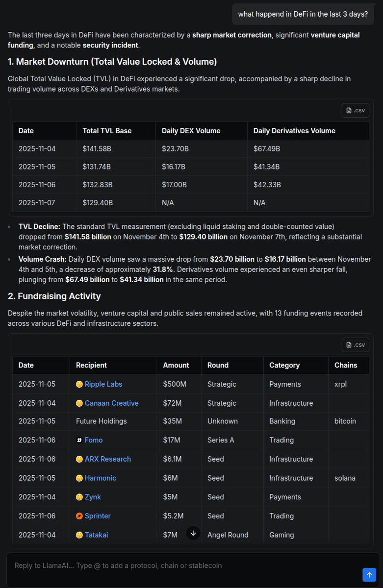This screenshot has width=383, height=588.
Task: Click the Fomo logo icon
Action: (x=79, y=440)
